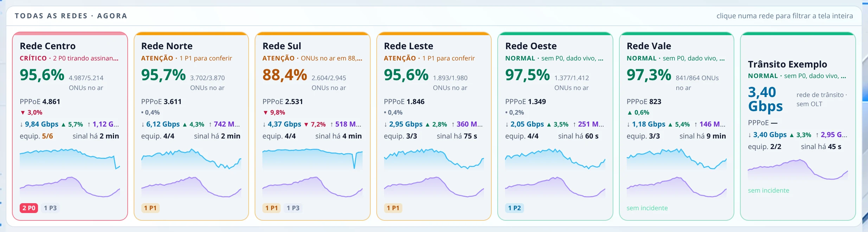Click the 'clique numa rede para filtrar' hint
This screenshot has height=232, width=868.
point(785,16)
